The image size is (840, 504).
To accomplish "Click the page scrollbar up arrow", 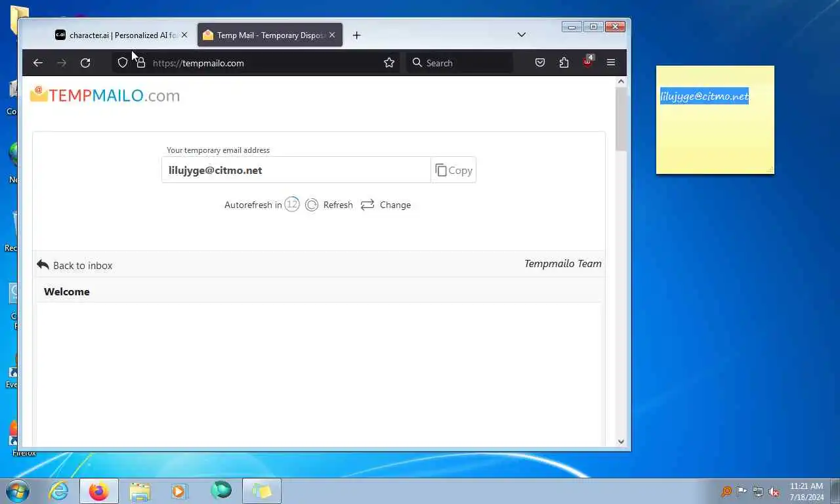I will [x=621, y=82].
